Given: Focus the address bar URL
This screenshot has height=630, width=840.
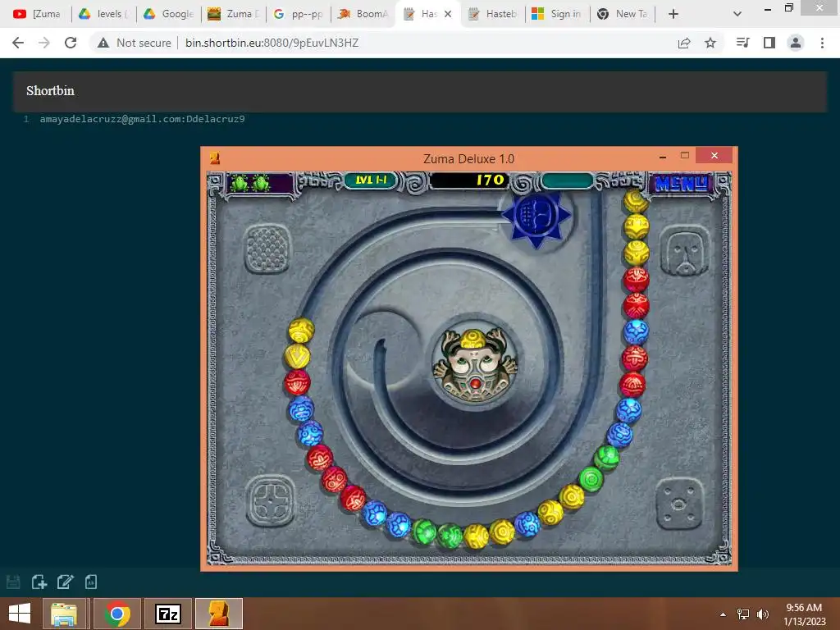Looking at the screenshot, I should coord(272,43).
